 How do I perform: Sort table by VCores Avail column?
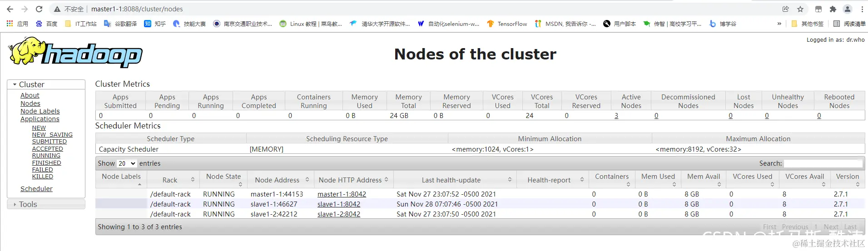coord(804,180)
